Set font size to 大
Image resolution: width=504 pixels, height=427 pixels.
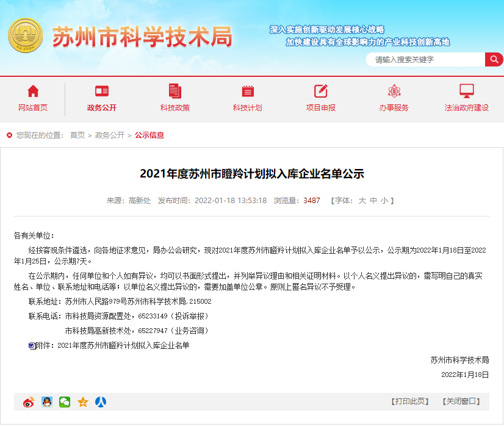(x=362, y=200)
